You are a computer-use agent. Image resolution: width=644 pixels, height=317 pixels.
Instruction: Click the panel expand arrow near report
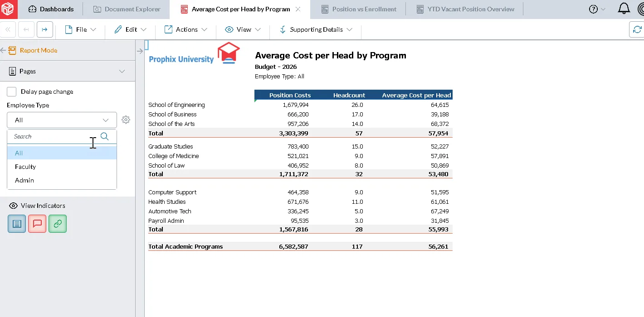pos(140,51)
